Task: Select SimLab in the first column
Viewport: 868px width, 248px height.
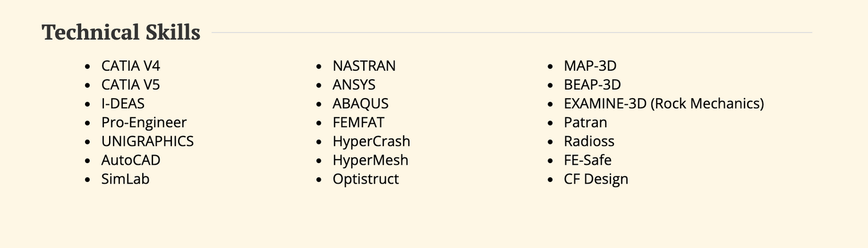Action: [126, 179]
